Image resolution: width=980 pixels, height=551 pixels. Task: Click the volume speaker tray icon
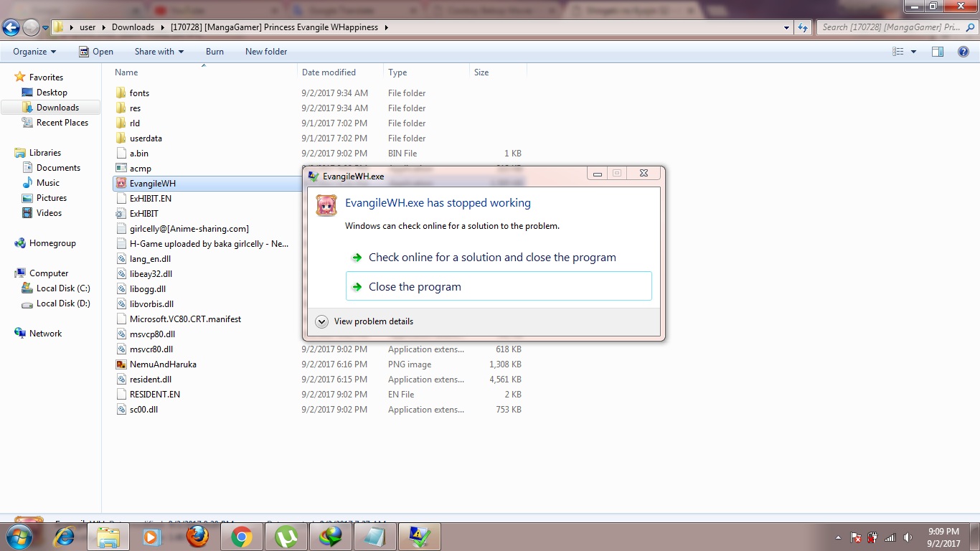[x=908, y=537]
